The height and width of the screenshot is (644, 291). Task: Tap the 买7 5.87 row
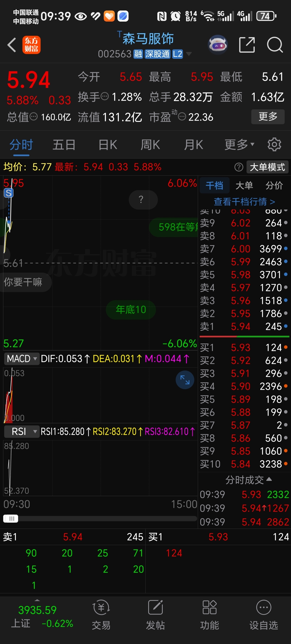(244, 425)
